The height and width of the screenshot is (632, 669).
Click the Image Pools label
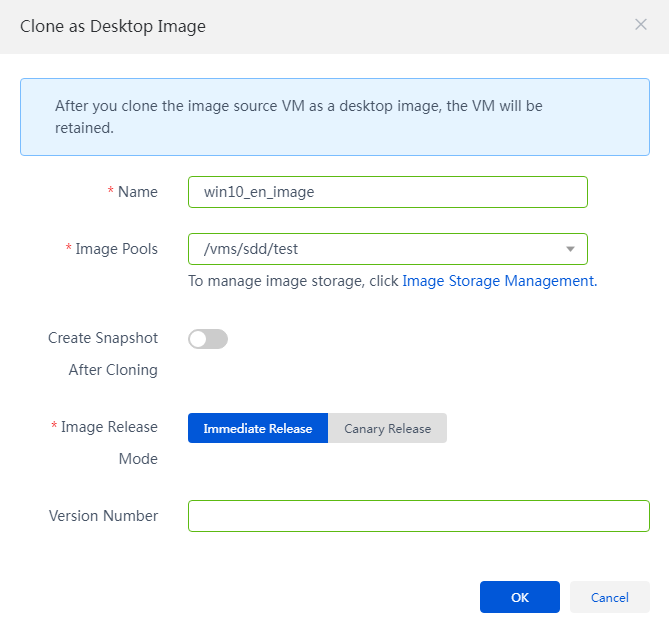[x=116, y=249]
